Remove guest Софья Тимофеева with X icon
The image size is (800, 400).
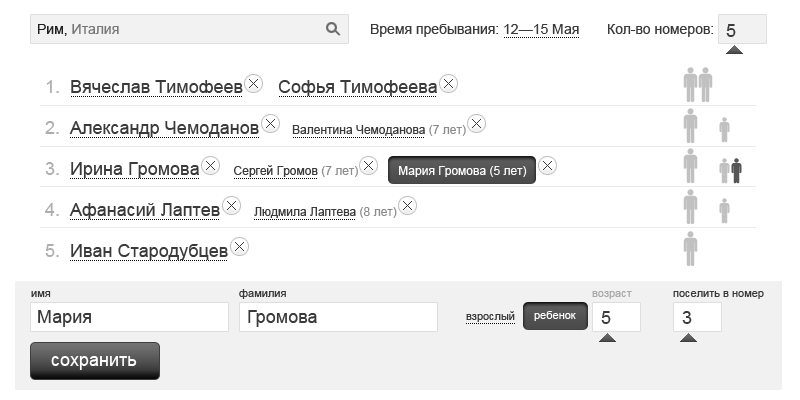[449, 84]
